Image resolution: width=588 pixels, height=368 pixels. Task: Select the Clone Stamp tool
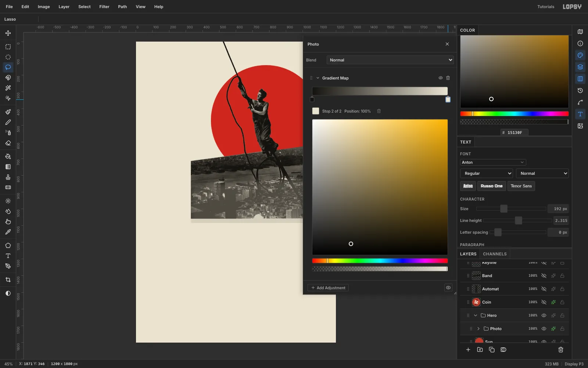point(8,177)
